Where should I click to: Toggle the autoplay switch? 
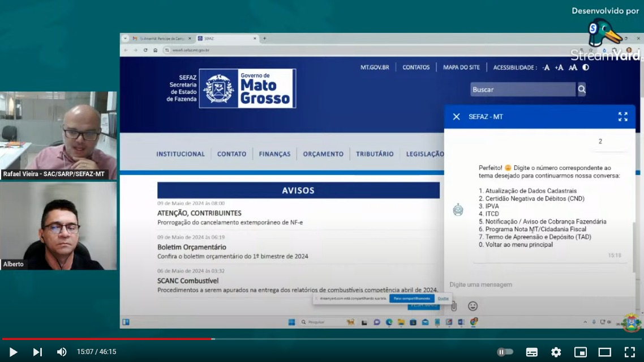click(x=505, y=352)
